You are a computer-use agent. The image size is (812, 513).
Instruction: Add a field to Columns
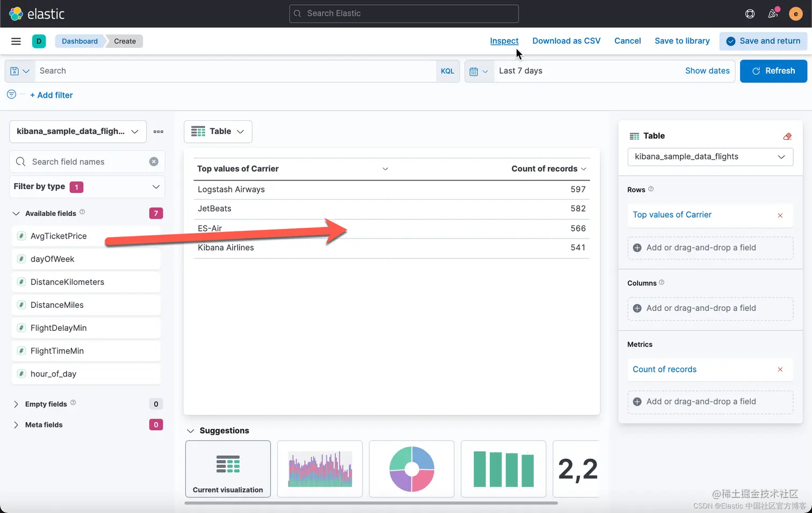click(x=710, y=308)
